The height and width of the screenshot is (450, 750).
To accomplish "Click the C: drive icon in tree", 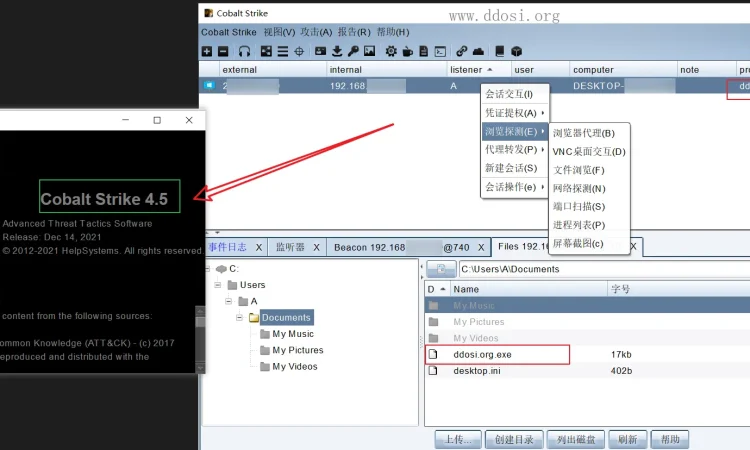I will click(221, 269).
